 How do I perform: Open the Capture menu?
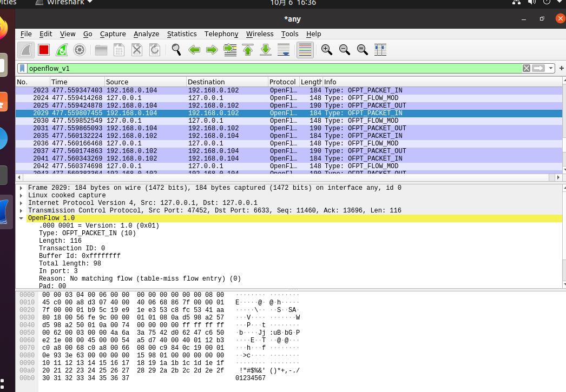(x=113, y=34)
